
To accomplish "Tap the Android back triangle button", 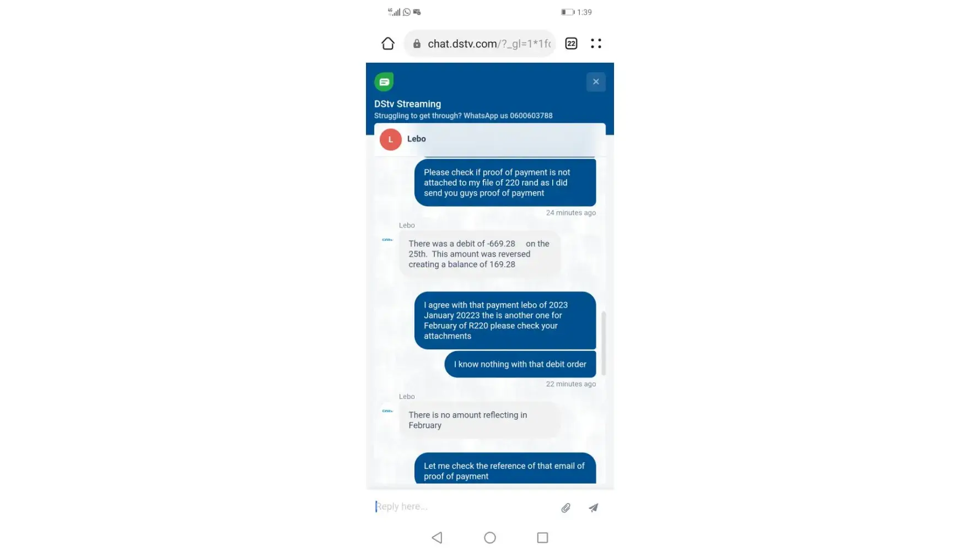I will pyautogui.click(x=437, y=537).
